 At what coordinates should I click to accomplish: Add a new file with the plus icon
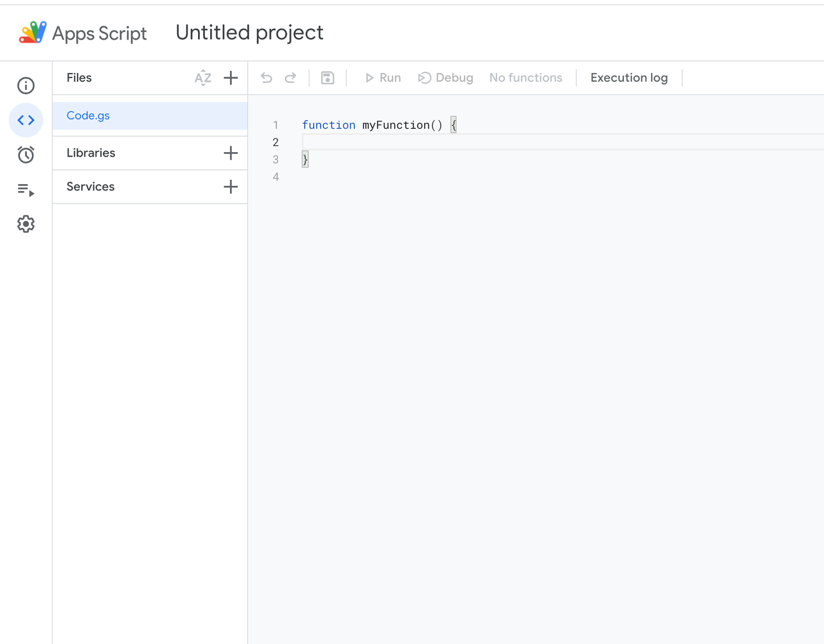pos(231,78)
